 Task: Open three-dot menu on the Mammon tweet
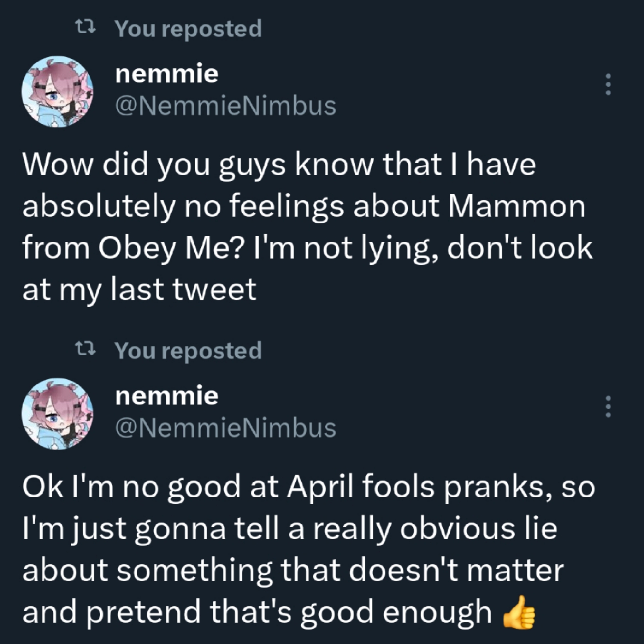[x=608, y=85]
